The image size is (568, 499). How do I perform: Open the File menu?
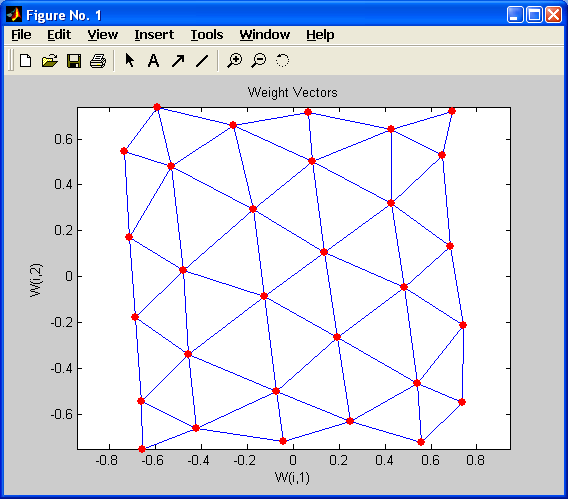click(x=21, y=35)
